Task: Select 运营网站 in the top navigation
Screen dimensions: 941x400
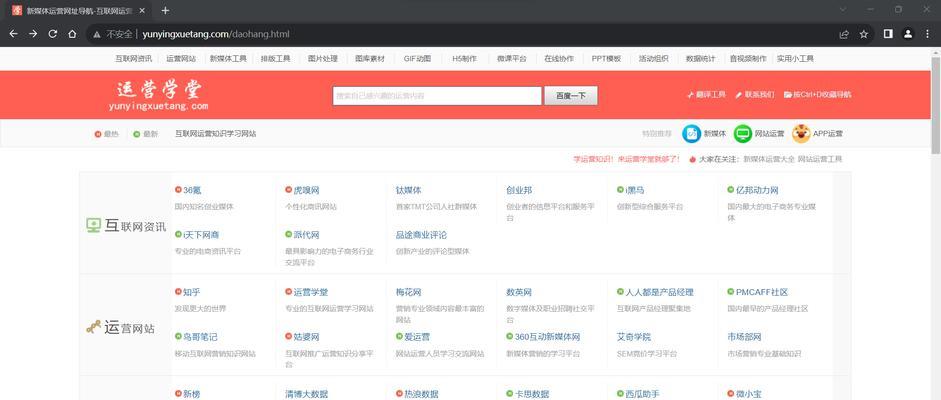Action: click(181, 59)
